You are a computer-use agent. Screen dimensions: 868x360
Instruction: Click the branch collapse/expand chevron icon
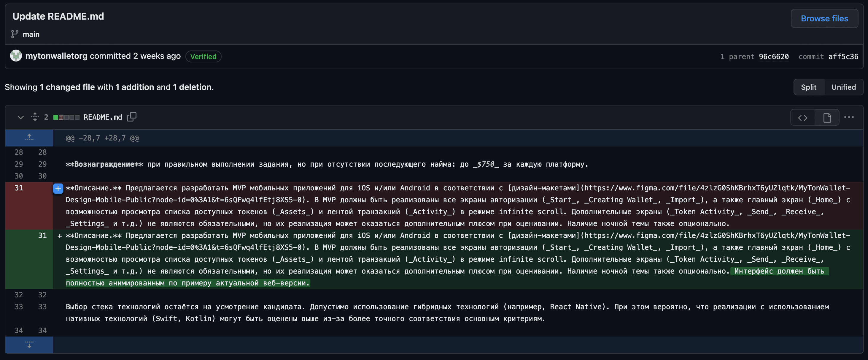[x=19, y=117]
